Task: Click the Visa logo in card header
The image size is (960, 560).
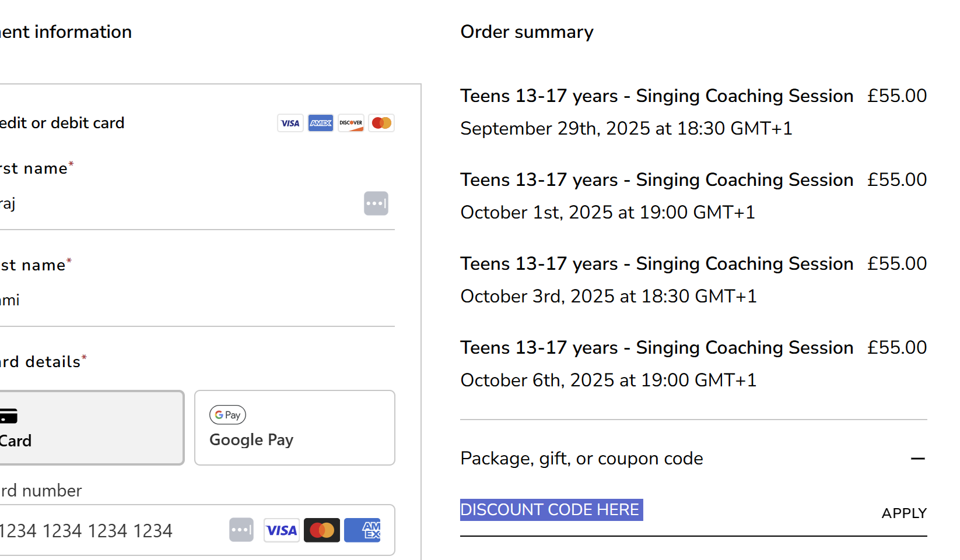Action: coord(290,123)
